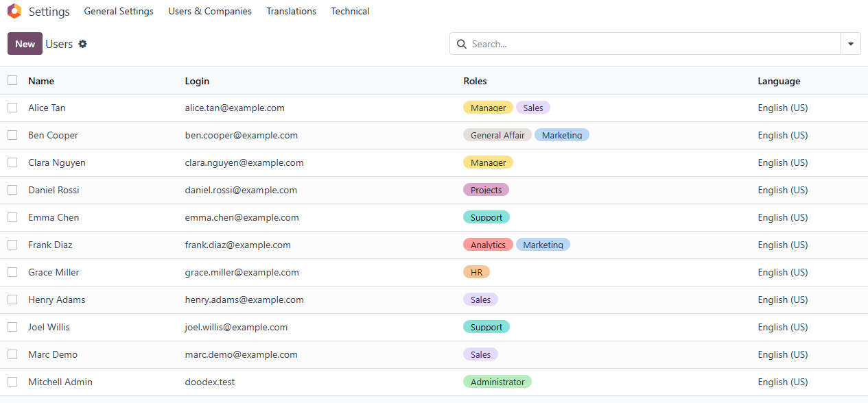Click Language cell in Mitchell Admin row
Image resolution: width=868 pixels, height=403 pixels.
pos(783,382)
